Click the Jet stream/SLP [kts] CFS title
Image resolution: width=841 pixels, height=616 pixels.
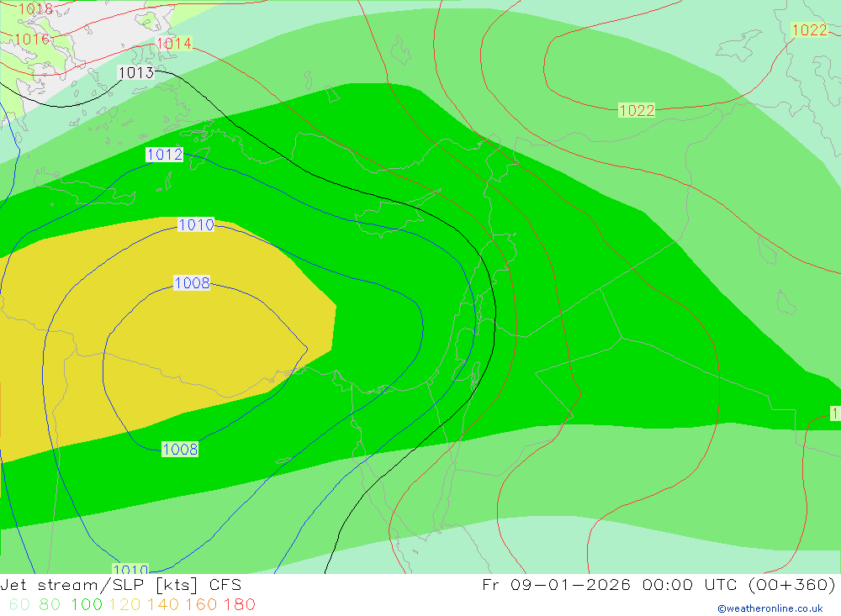coord(120,585)
